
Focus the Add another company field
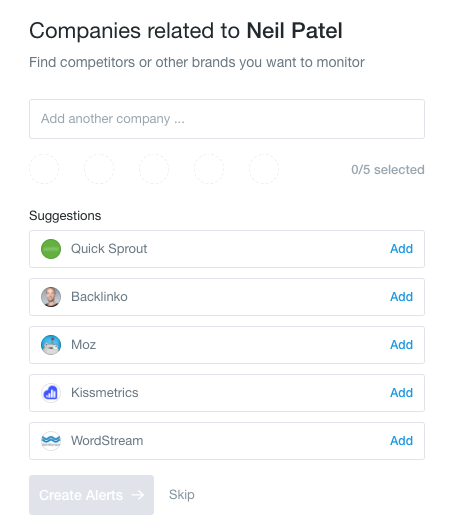pyautogui.click(x=227, y=119)
